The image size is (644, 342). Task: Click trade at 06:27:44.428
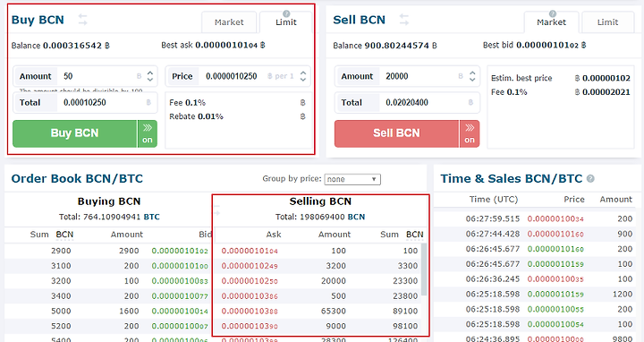coord(534,234)
